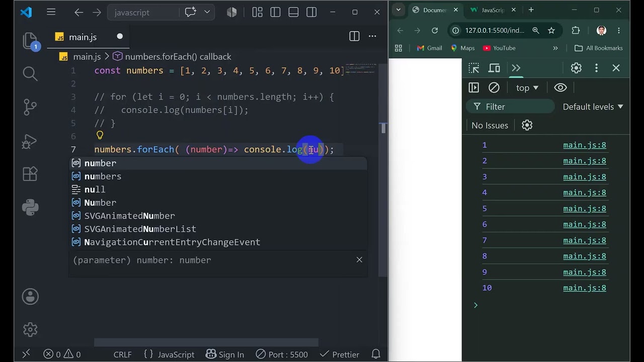Click the editor horizontal scrollbar

(x=206, y=342)
